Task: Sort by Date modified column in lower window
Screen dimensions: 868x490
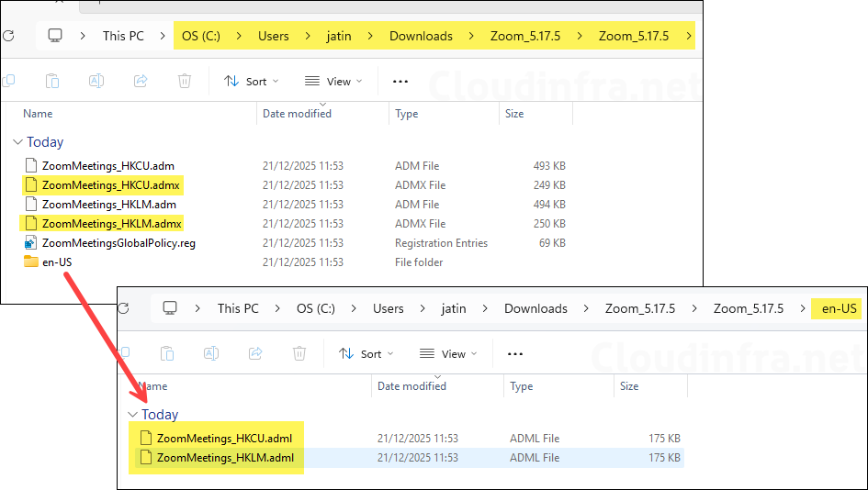Action: [x=411, y=386]
